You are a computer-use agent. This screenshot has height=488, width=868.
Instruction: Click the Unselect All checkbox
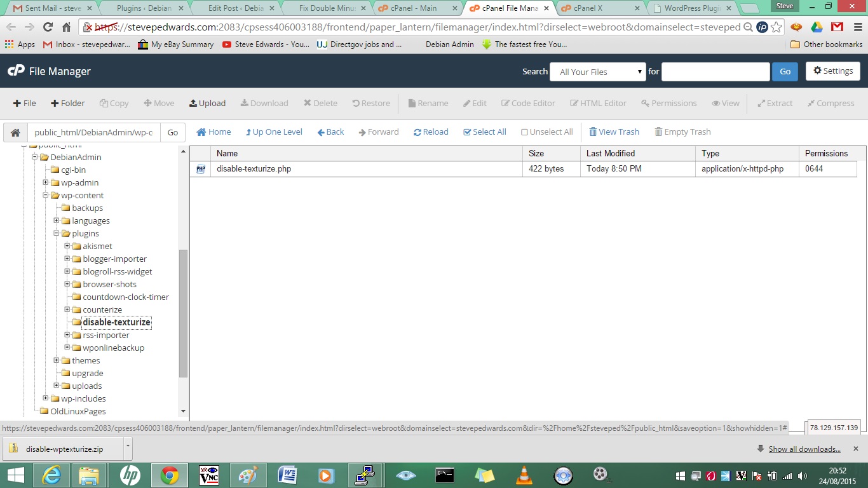pos(546,132)
